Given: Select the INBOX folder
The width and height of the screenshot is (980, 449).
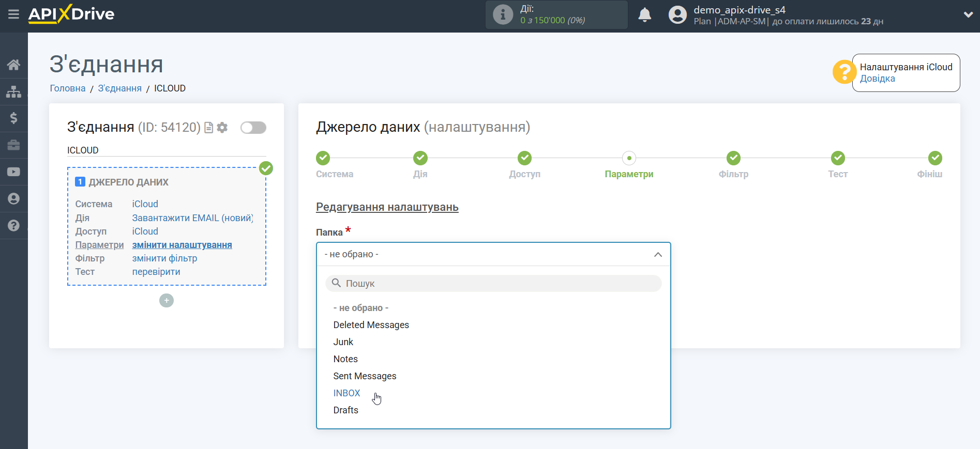Looking at the screenshot, I should coord(346,393).
